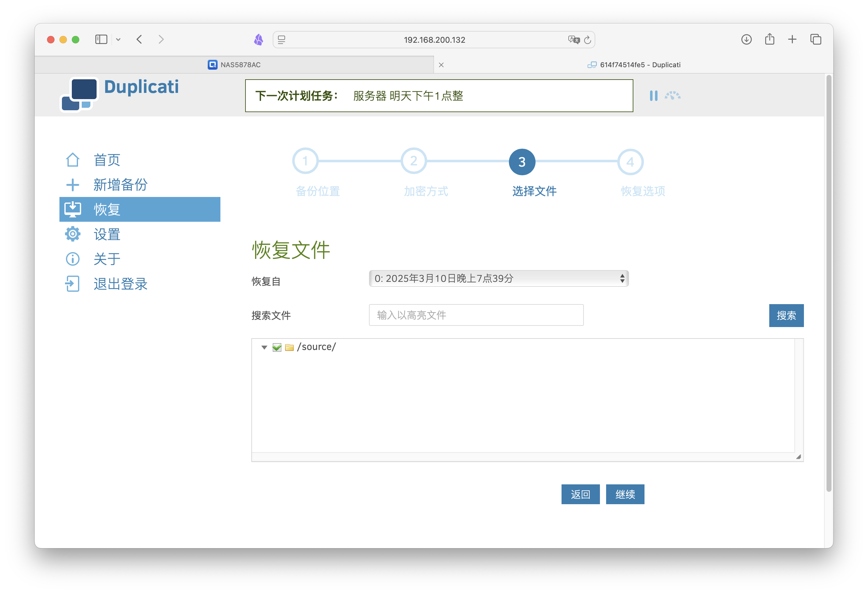Click the translate icon in address bar
Image resolution: width=868 pixels, height=594 pixels.
[x=574, y=40]
